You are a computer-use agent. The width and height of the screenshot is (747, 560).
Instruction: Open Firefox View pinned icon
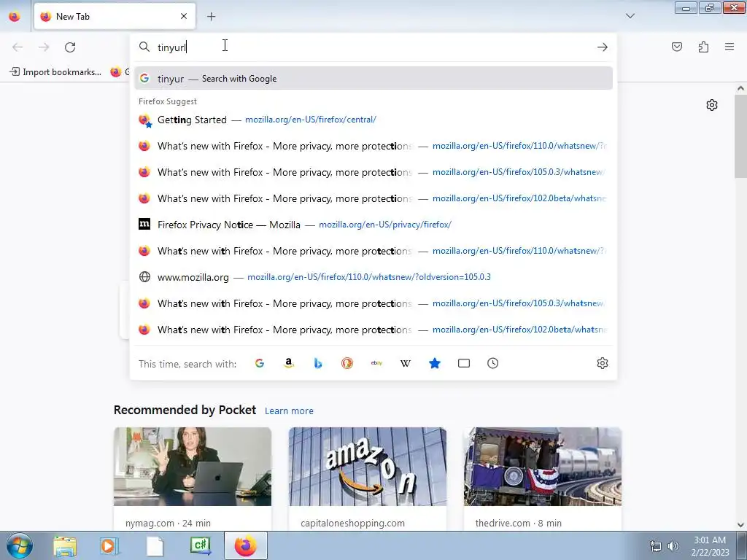coord(15,16)
